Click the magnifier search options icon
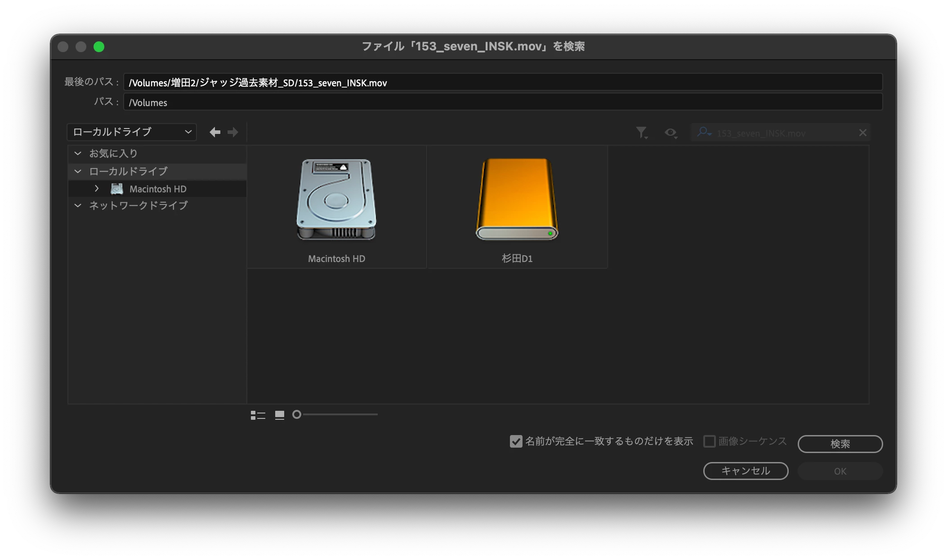The height and width of the screenshot is (560, 947). (x=703, y=132)
